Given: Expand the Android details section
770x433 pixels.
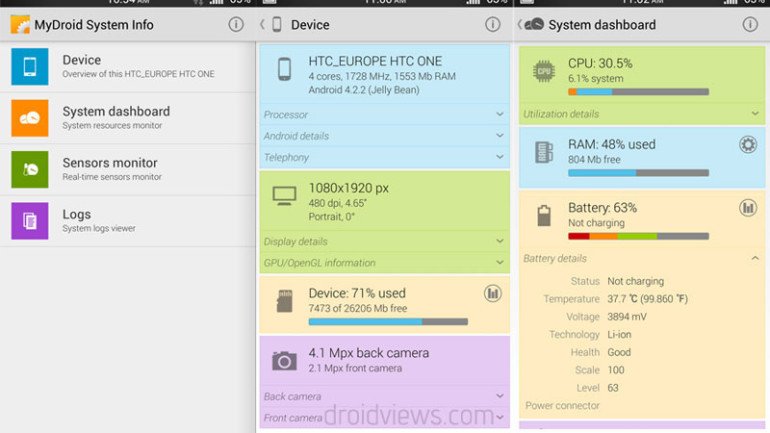Looking at the screenshot, I should point(385,136).
